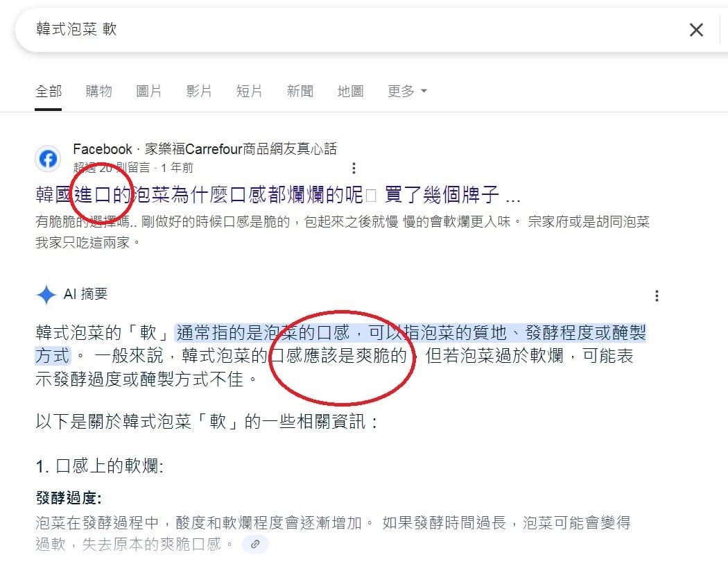Click the Facebook logo icon
This screenshot has width=728, height=573.
click(x=48, y=158)
